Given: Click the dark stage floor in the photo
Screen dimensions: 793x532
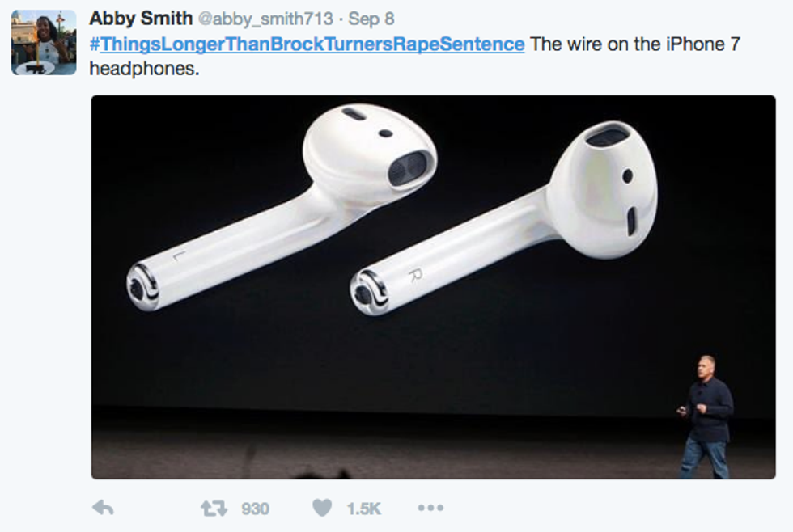Looking at the screenshot, I should (384, 447).
